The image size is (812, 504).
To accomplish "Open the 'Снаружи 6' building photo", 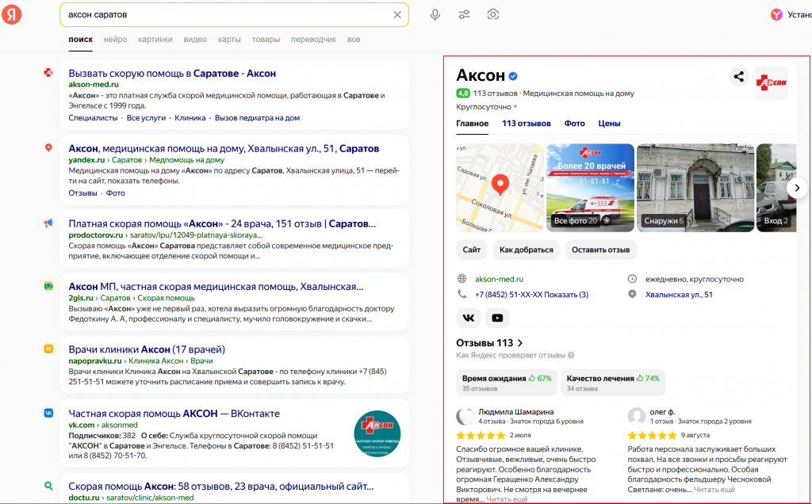I will (695, 188).
